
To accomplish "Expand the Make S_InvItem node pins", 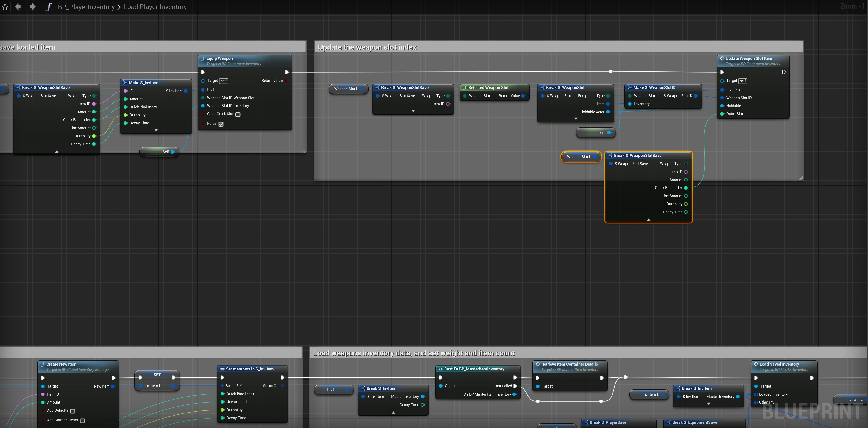I will [x=156, y=130].
